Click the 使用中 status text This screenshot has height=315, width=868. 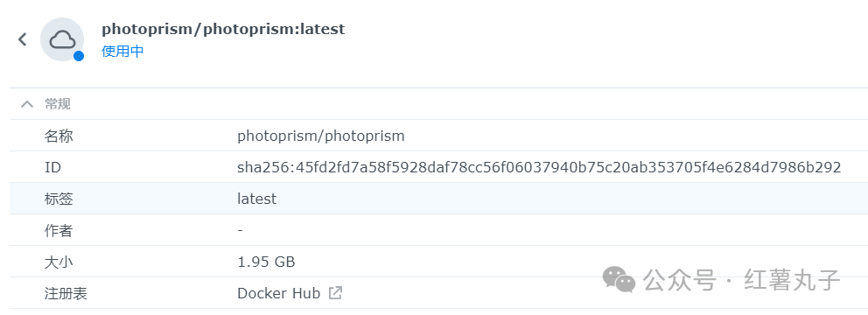[x=122, y=52]
